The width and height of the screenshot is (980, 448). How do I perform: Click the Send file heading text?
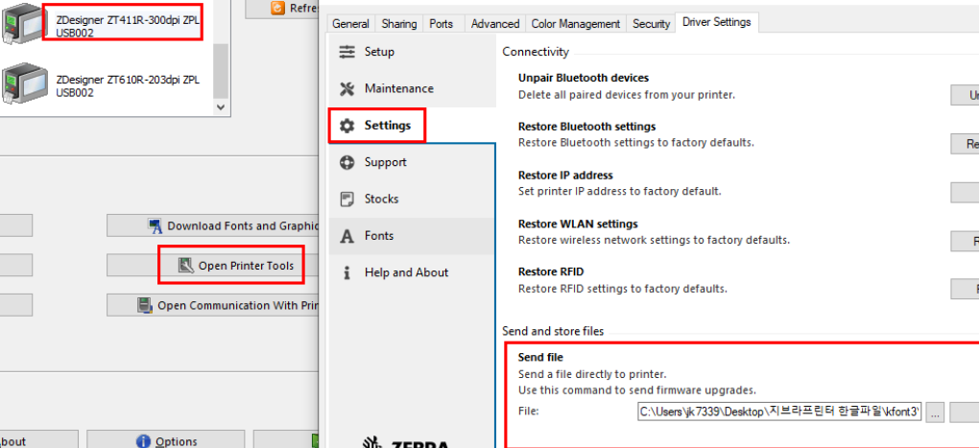pyautogui.click(x=540, y=358)
